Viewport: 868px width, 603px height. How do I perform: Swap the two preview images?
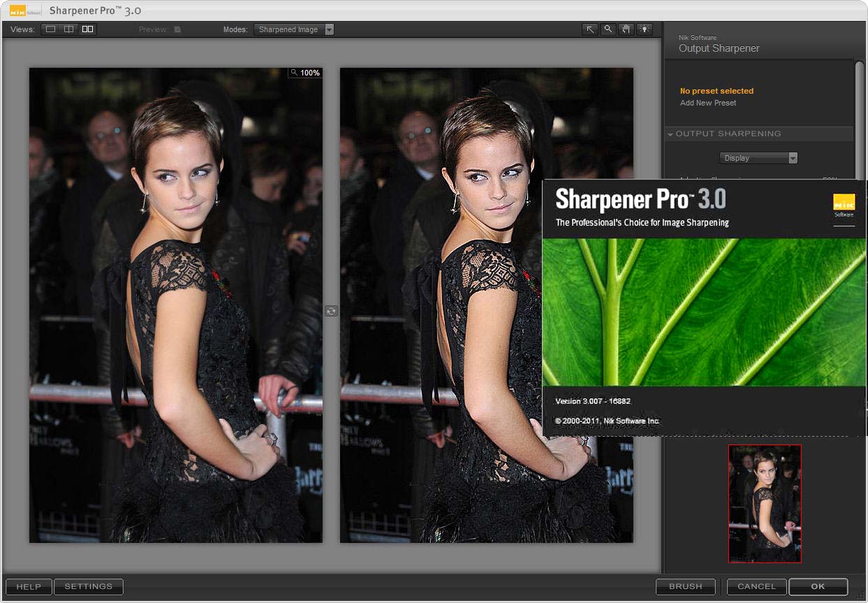[331, 311]
